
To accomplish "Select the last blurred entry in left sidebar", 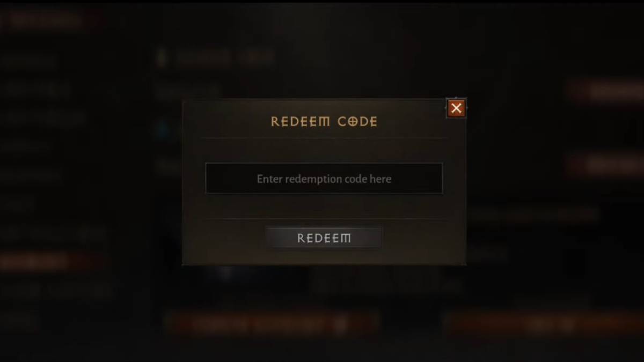I will [x=20, y=320].
